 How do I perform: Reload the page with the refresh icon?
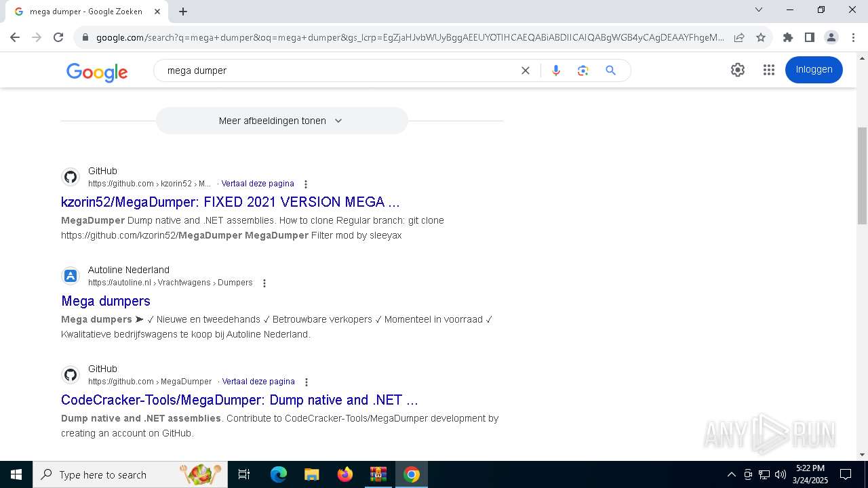pos(58,37)
